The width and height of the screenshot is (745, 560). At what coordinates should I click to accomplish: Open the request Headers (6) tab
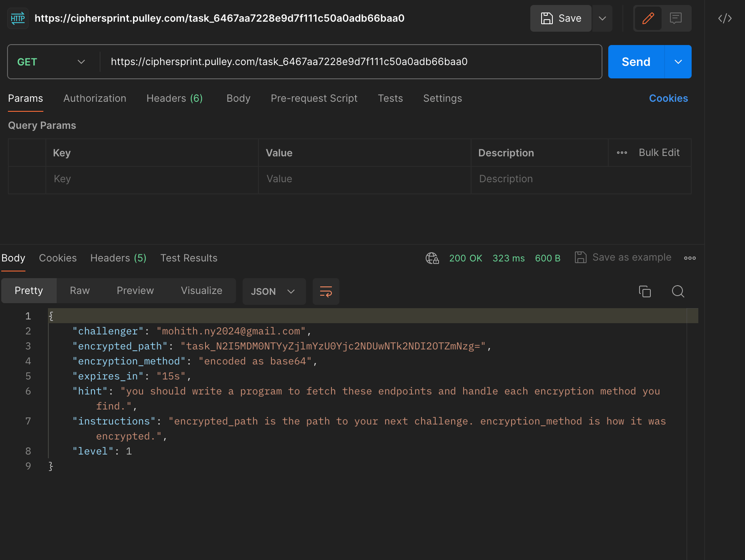click(174, 98)
